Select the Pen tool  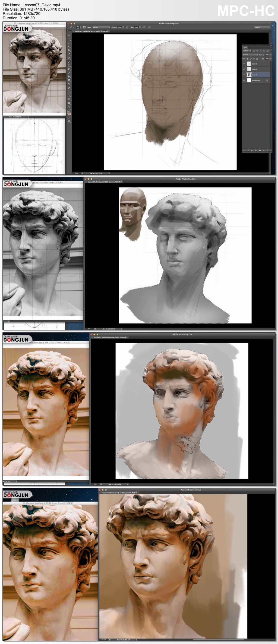pyautogui.click(x=69, y=88)
